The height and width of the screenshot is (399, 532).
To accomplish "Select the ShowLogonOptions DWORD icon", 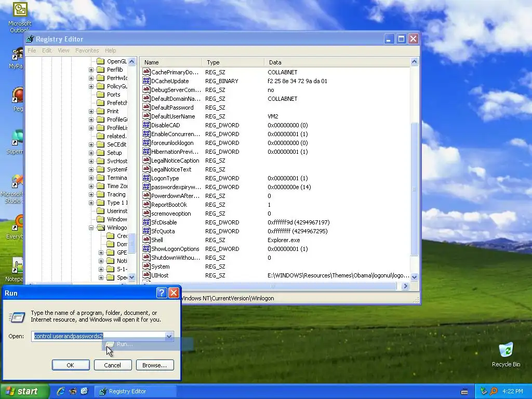I will click(x=146, y=248).
